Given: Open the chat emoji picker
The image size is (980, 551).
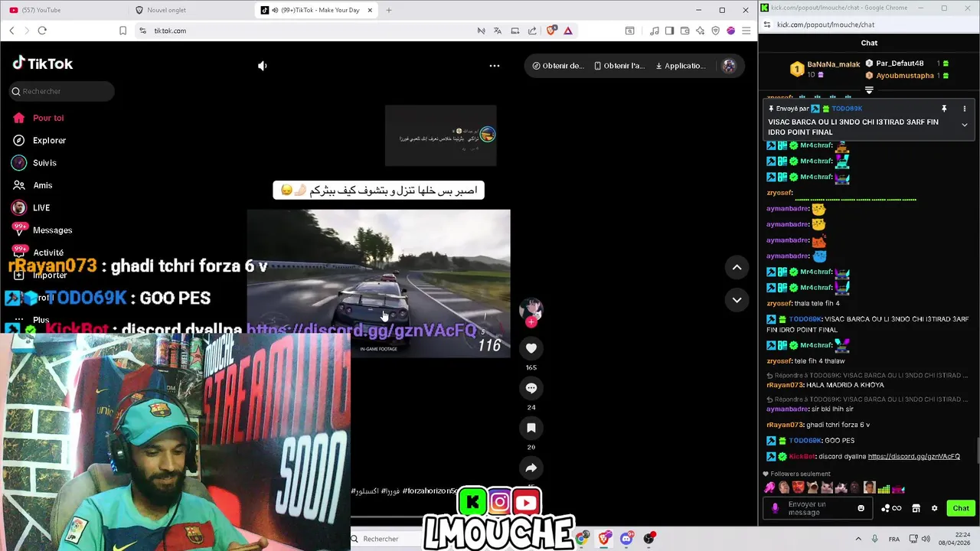Looking at the screenshot, I should [861, 508].
